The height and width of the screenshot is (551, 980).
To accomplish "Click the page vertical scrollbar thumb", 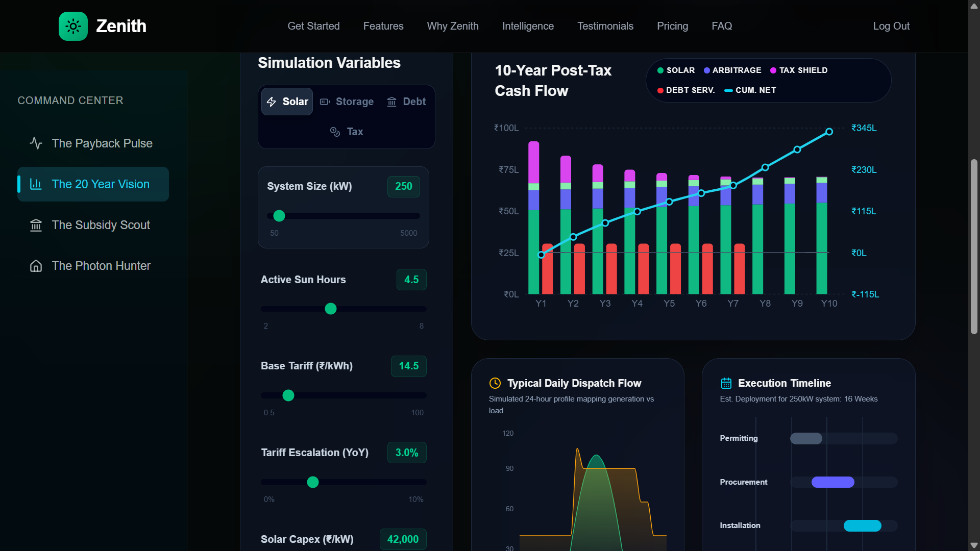I will (x=974, y=246).
